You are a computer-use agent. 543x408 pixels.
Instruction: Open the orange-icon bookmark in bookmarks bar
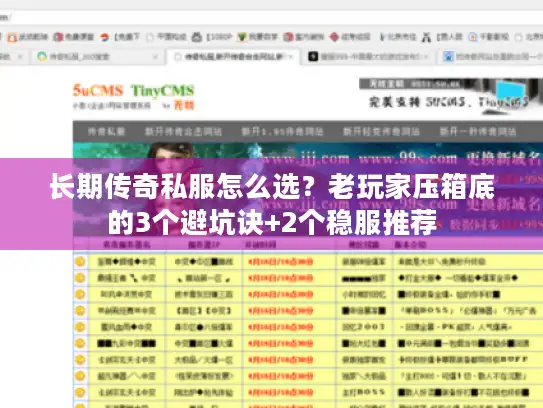28,37
